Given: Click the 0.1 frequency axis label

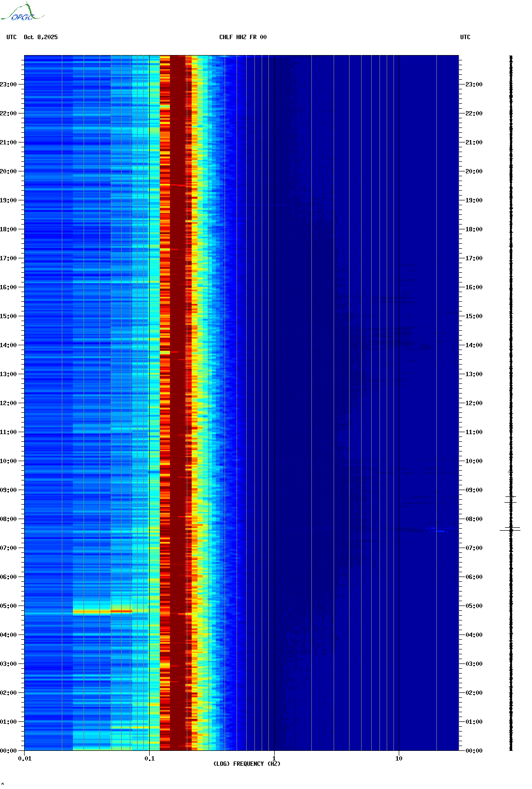Looking at the screenshot, I should point(149,759).
